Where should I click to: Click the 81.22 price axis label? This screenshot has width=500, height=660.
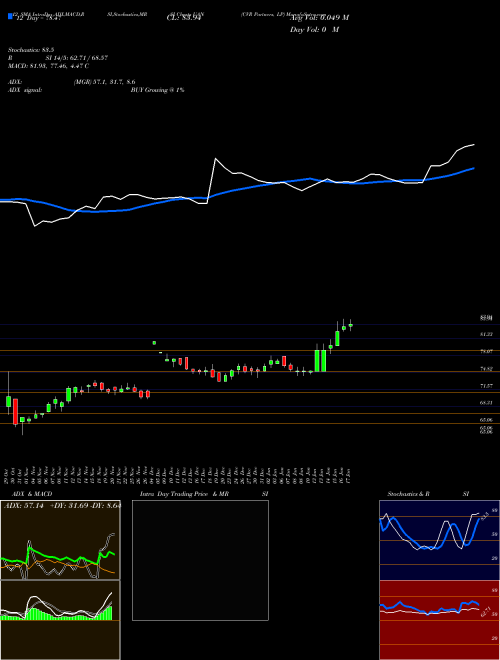point(486,334)
